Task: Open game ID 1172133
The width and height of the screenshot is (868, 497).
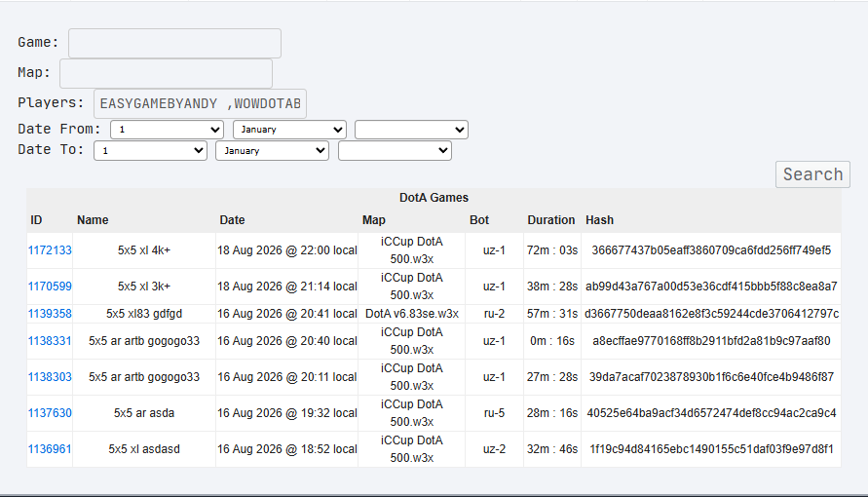Action: [50, 250]
